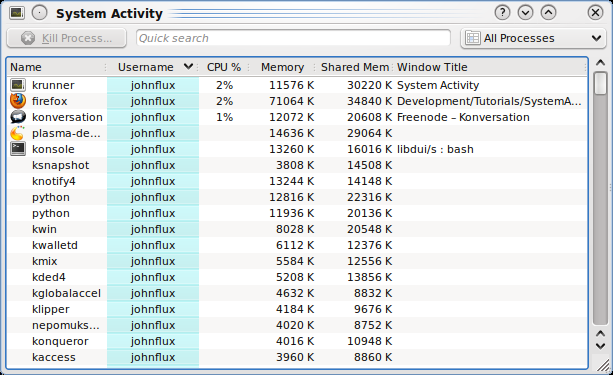613x375 pixels.
Task: Open the help question mark button
Action: pyautogui.click(x=502, y=13)
